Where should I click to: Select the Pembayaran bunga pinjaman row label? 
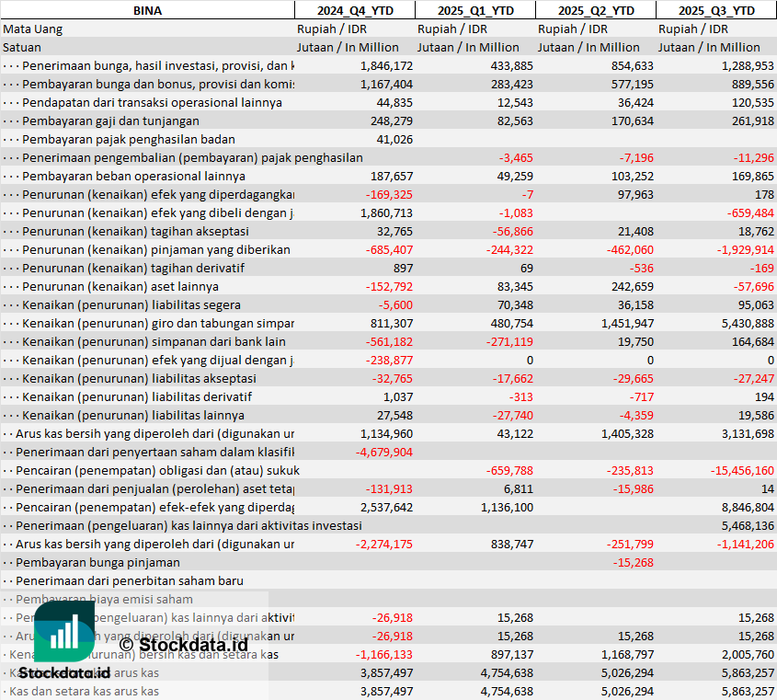tap(101, 562)
